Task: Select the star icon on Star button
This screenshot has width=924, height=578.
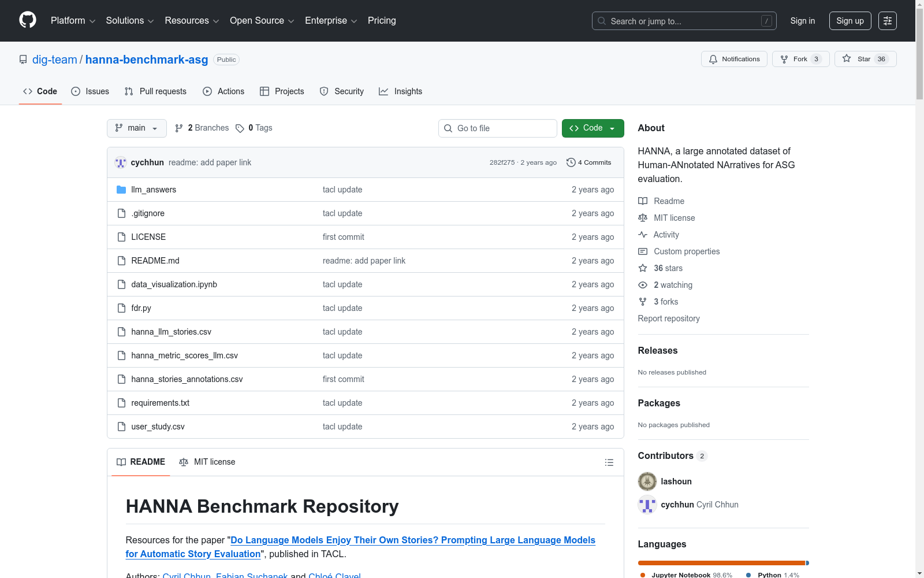Action: [847, 58]
